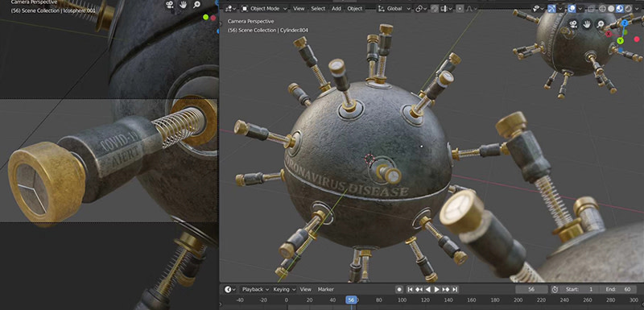This screenshot has height=310, width=644.
Task: Toggle proportional editing
Action: click(460, 8)
